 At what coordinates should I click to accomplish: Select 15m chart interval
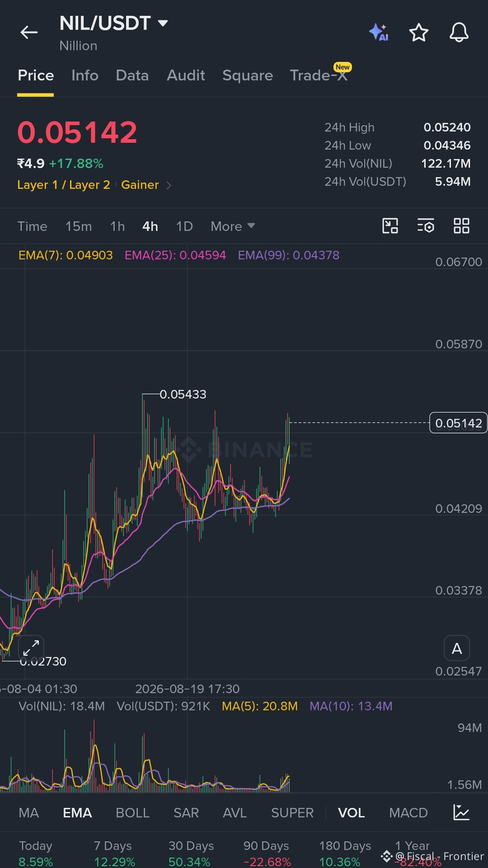[x=79, y=226]
